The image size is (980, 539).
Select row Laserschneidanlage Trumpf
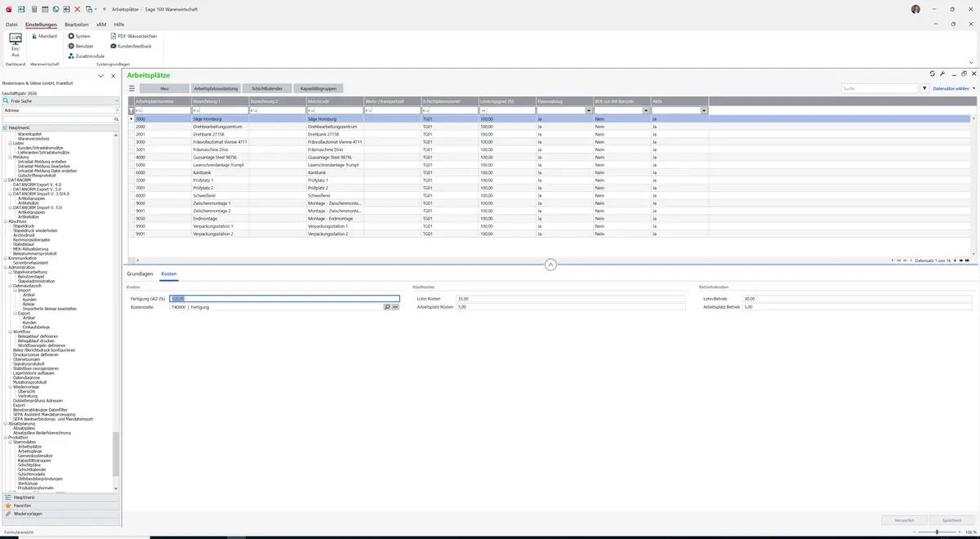(x=550, y=165)
